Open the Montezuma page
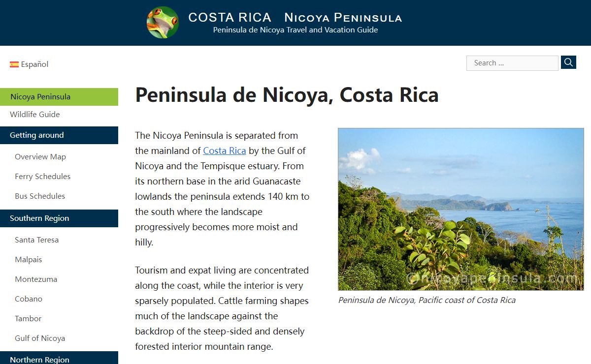The height and width of the screenshot is (364, 591). [36, 279]
